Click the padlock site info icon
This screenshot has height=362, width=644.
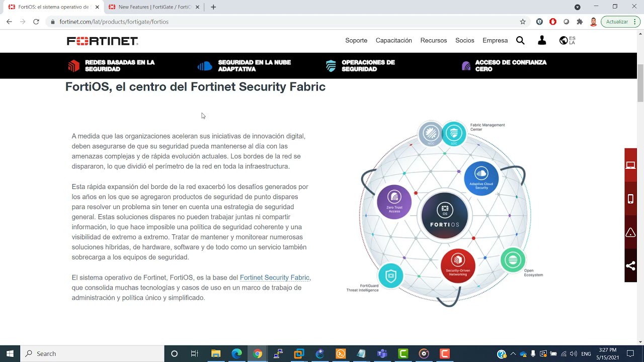53,22
